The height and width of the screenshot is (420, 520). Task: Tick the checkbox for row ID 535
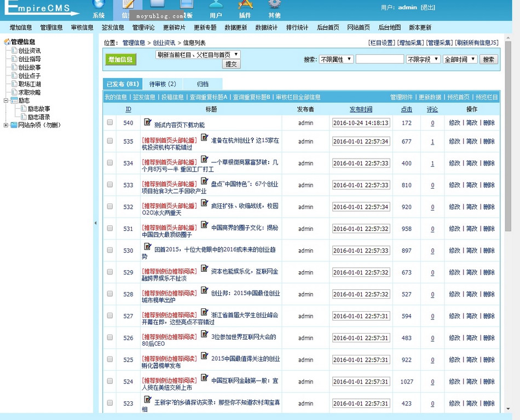click(x=110, y=141)
